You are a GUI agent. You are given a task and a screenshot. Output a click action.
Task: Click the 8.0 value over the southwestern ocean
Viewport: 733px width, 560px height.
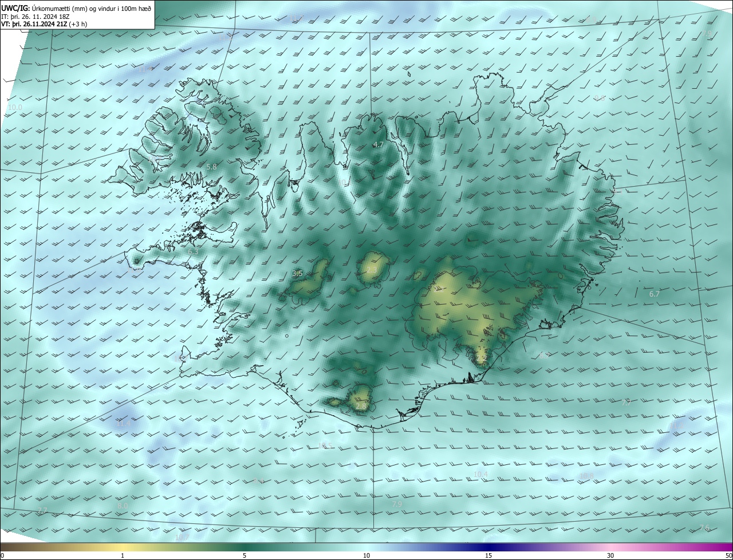(x=123, y=506)
